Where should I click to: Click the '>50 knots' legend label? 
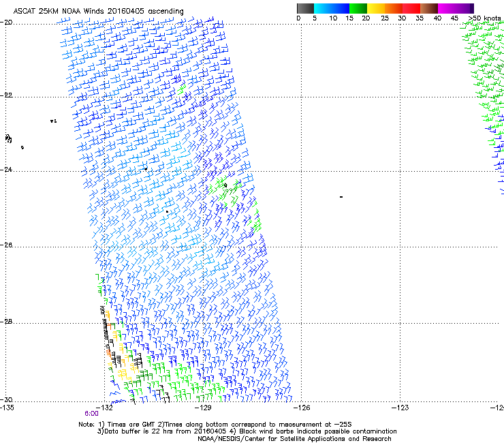pos(485,18)
